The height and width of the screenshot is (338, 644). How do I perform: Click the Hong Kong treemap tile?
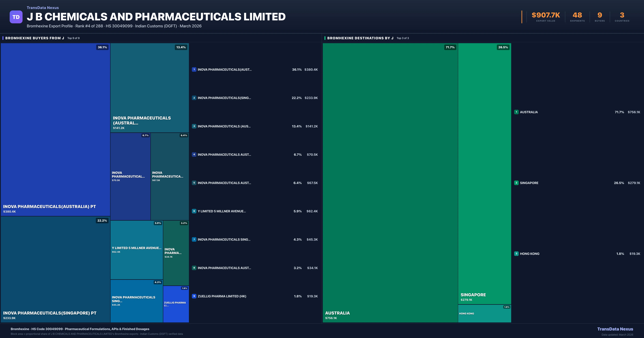[x=484, y=314]
